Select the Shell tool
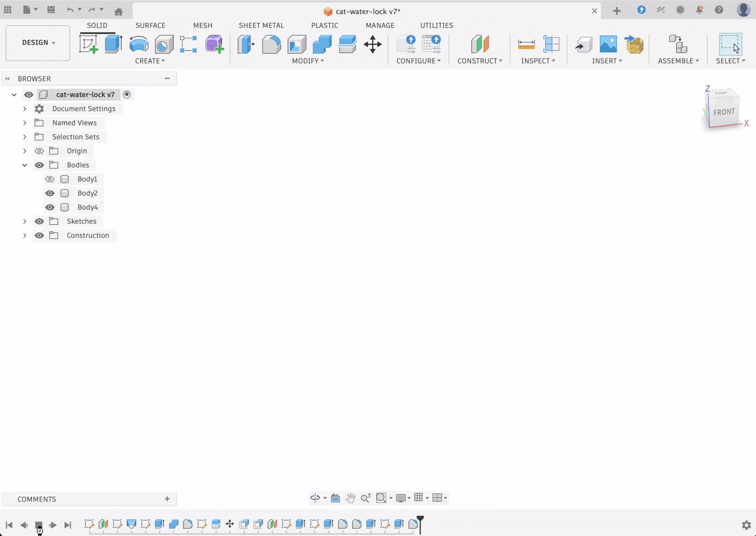The width and height of the screenshot is (756, 536). (x=297, y=44)
